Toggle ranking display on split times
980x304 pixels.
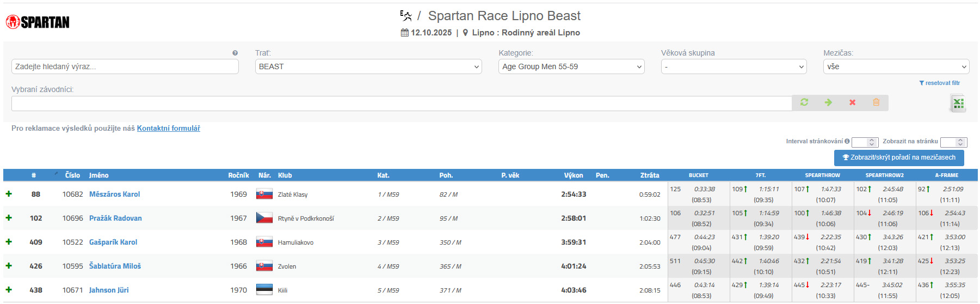point(898,157)
